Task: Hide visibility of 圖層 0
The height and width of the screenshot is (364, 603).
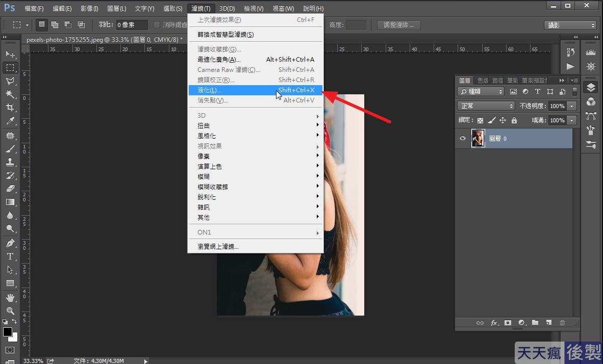Action: (463, 138)
